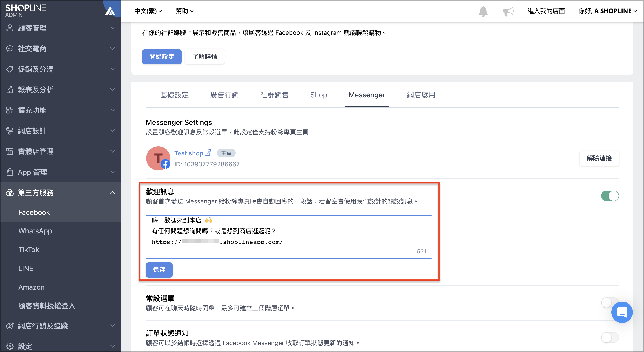This screenshot has width=644, height=352.
Task: Click the third-party services icon
Action: (x=10, y=193)
